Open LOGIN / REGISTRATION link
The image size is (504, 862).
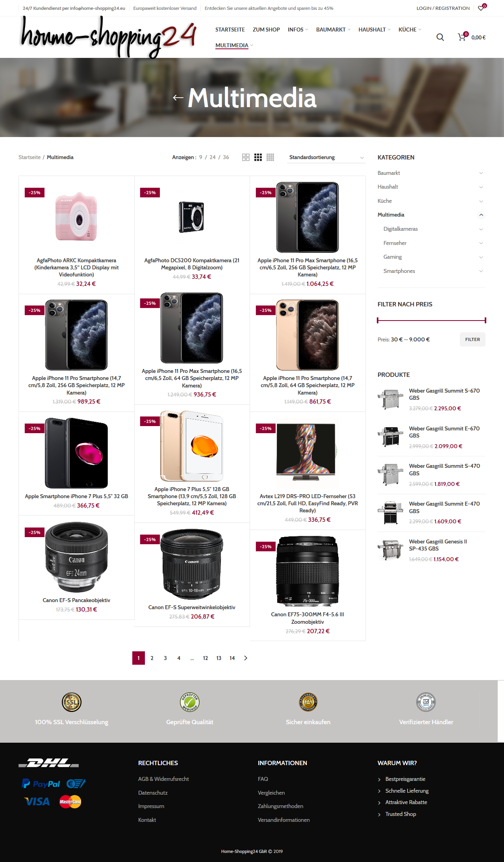(x=443, y=8)
